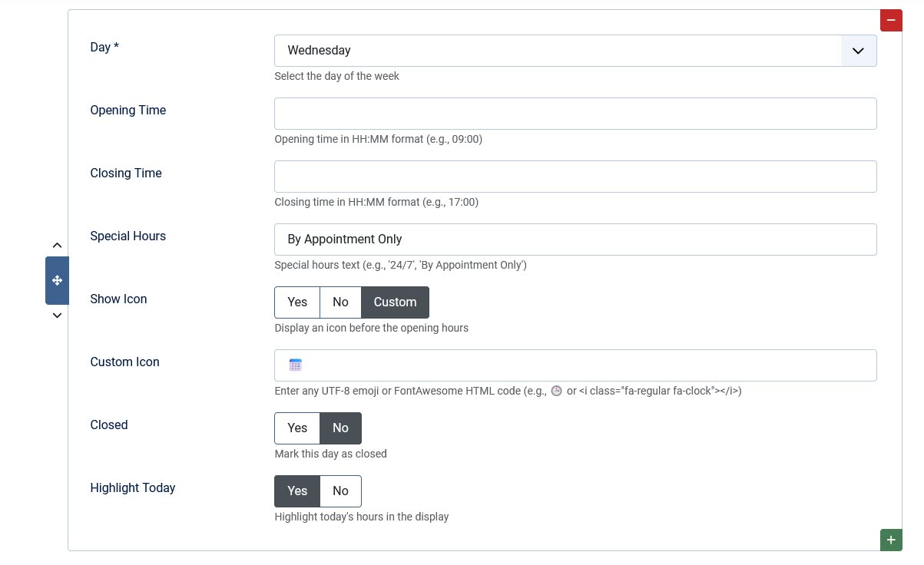
Task: Click the green add row plus button
Action: 891,540
